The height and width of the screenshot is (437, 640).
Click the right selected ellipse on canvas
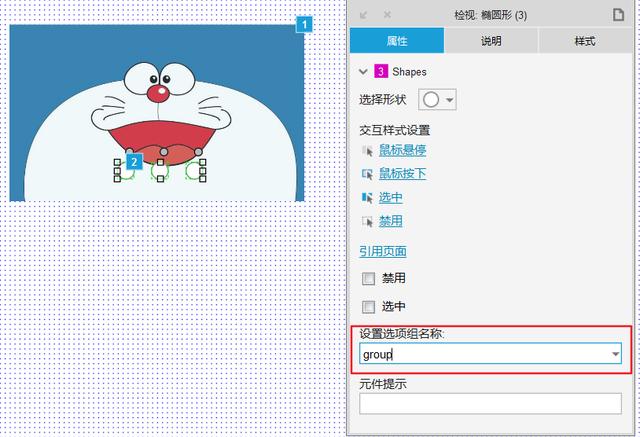point(195,171)
